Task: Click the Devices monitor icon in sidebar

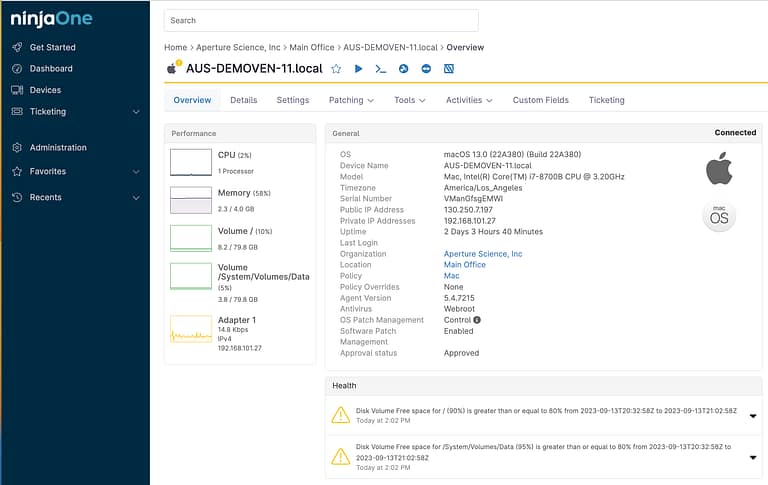Action: 17,90
